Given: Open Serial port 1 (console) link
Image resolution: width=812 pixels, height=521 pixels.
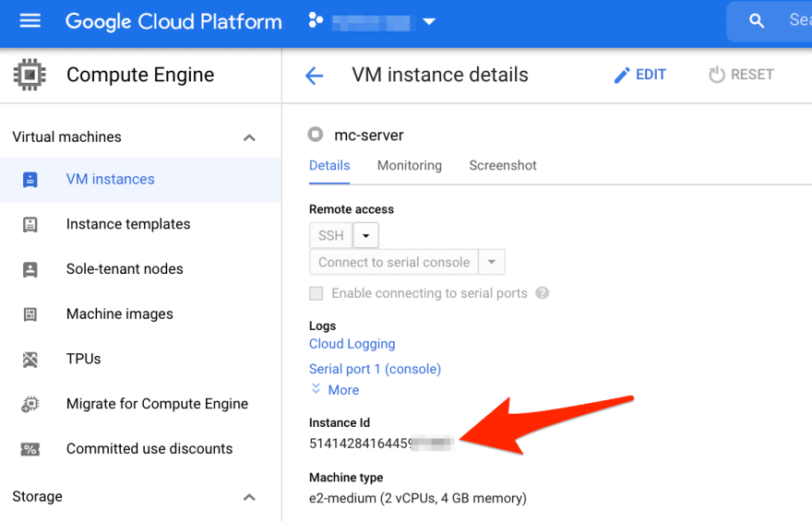Looking at the screenshot, I should (x=375, y=369).
